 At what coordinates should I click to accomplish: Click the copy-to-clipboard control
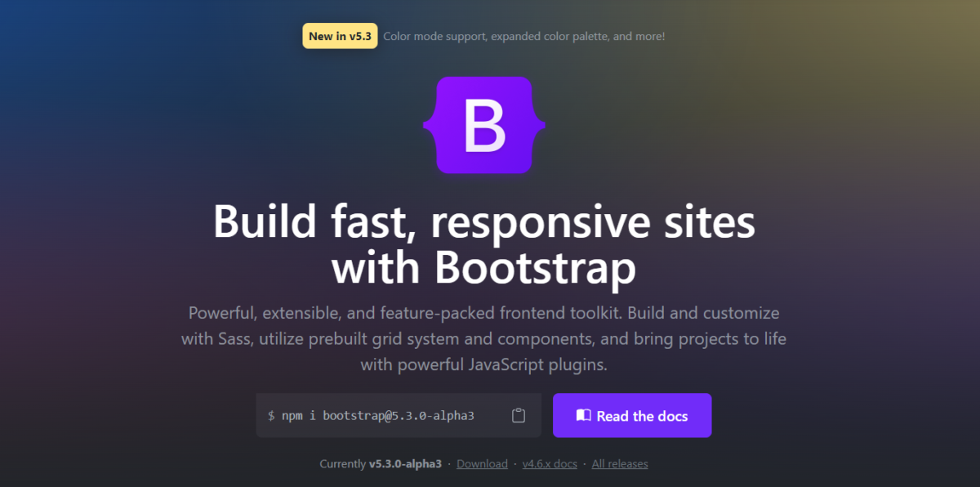[x=519, y=415]
